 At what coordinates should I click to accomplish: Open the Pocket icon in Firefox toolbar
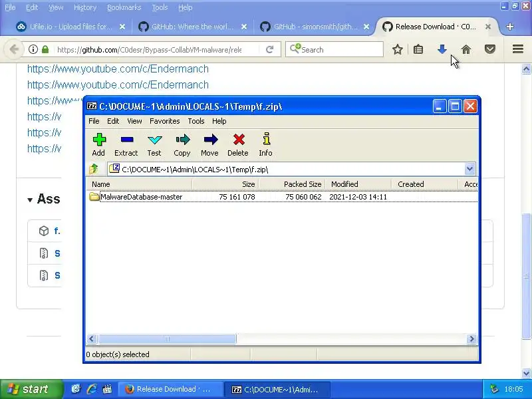coord(489,49)
